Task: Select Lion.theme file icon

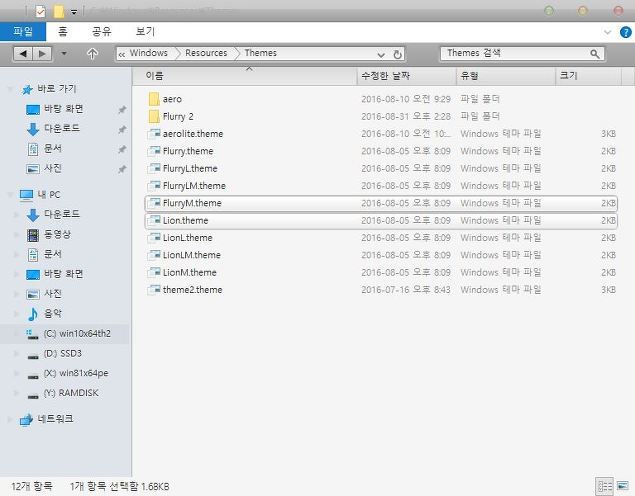Action: click(154, 220)
